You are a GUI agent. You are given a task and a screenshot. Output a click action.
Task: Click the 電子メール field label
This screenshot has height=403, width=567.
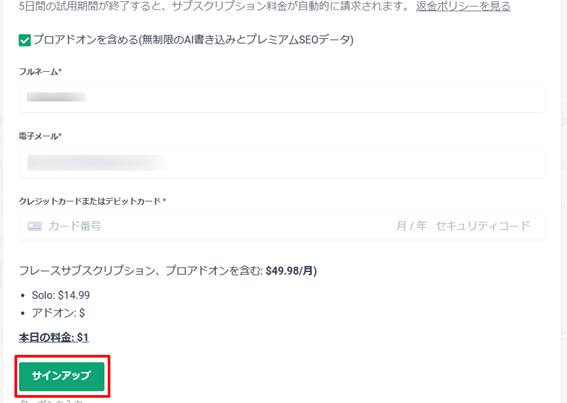coord(40,136)
